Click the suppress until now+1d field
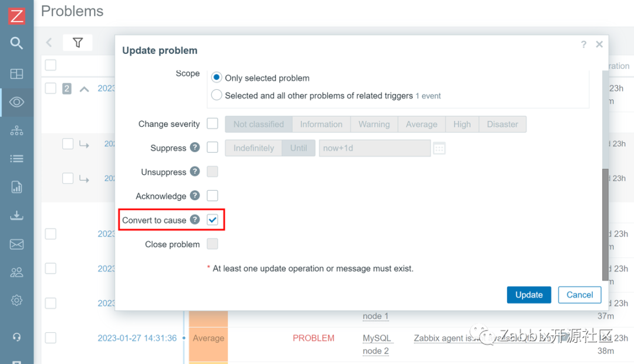This screenshot has width=634, height=364. [374, 148]
